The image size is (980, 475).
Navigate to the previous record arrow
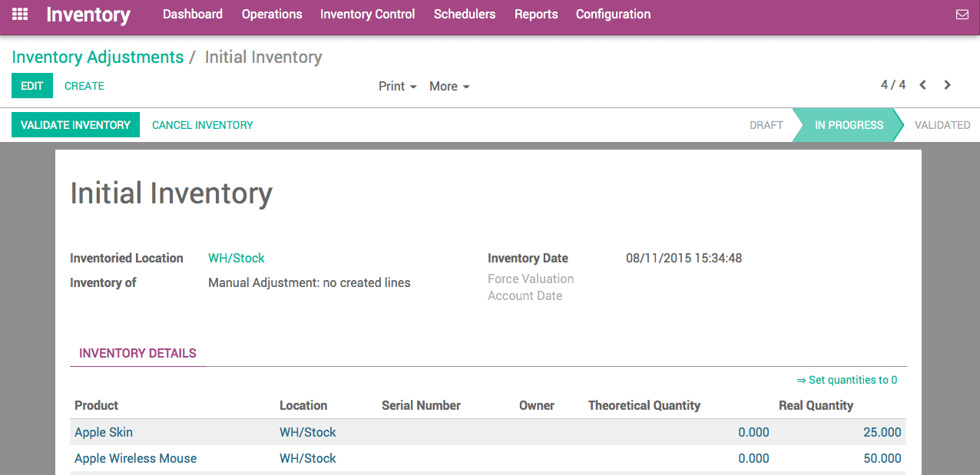click(x=923, y=85)
